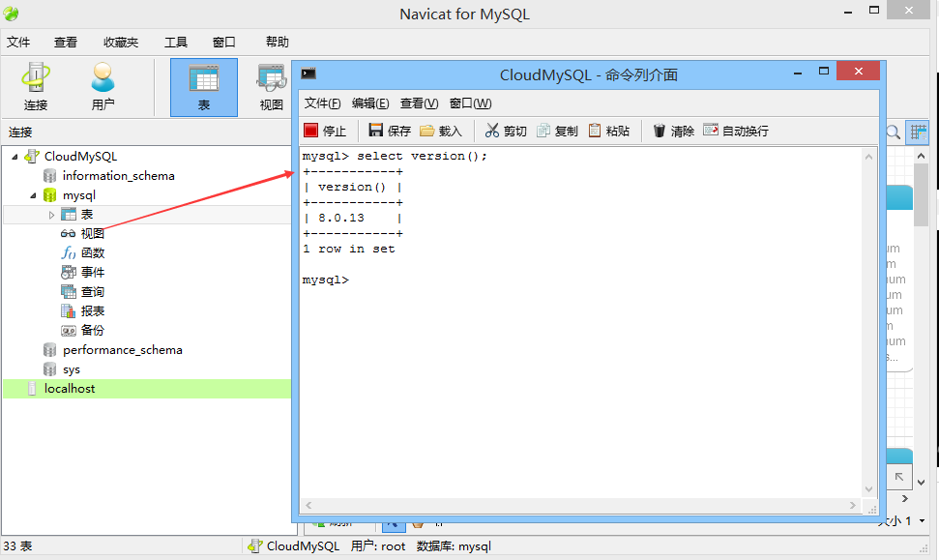Image resolution: width=939 pixels, height=560 pixels.
Task: Collapse the mysql database node
Action: [x=34, y=195]
